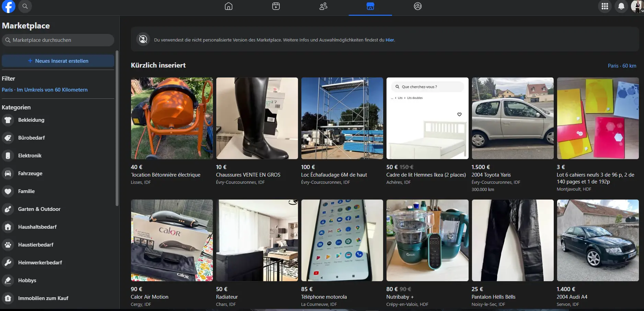The image size is (644, 311).
Task: Go to the Home feed tab icon
Action: click(x=229, y=6)
